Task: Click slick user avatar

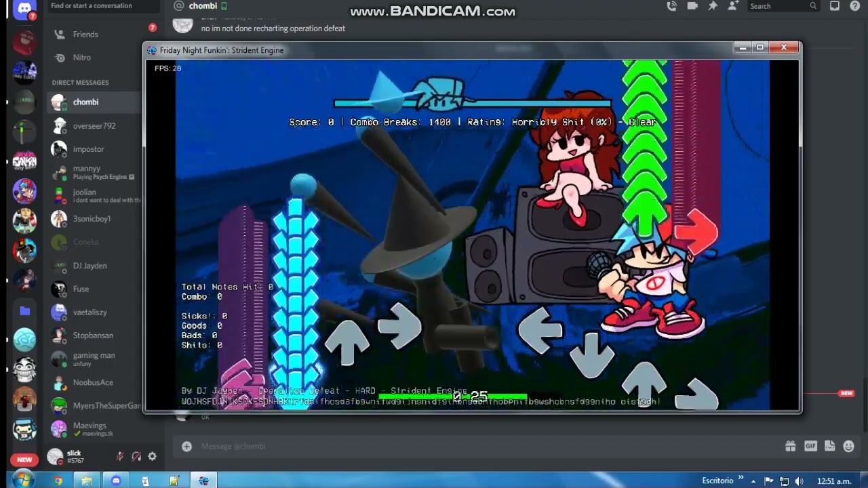Action: (x=56, y=457)
